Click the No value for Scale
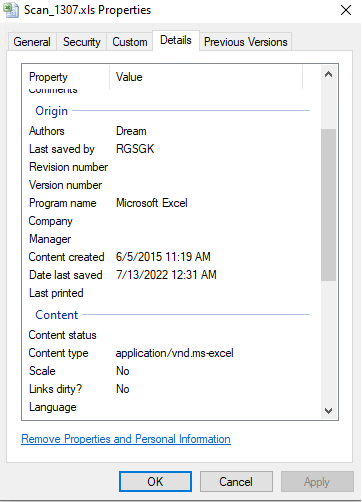This screenshot has height=502, width=362. pyautogui.click(x=122, y=371)
